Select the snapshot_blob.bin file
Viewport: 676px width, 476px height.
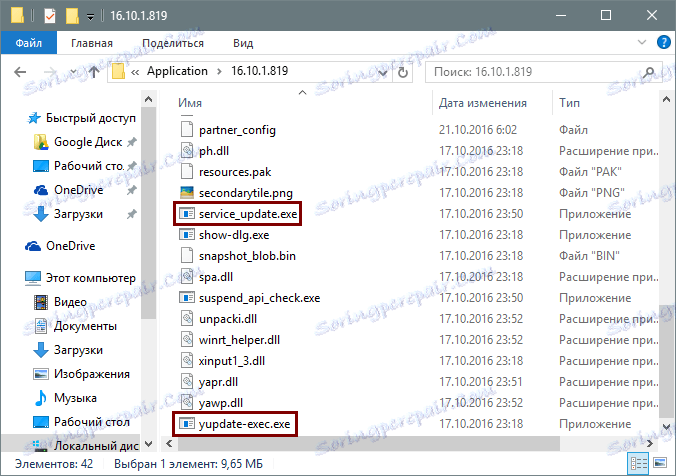pyautogui.click(x=247, y=256)
